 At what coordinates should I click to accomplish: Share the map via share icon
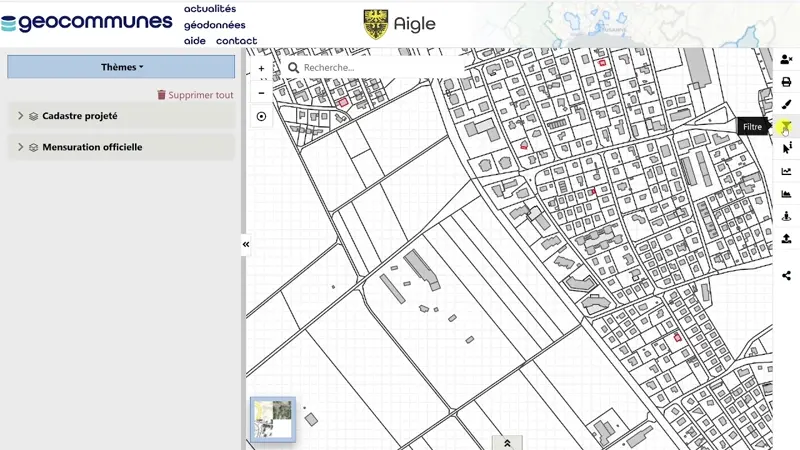[786, 275]
